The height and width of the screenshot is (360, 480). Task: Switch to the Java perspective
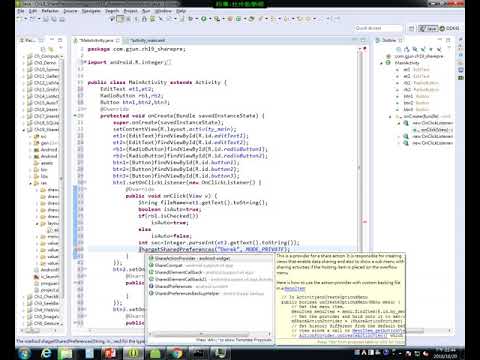428,28
